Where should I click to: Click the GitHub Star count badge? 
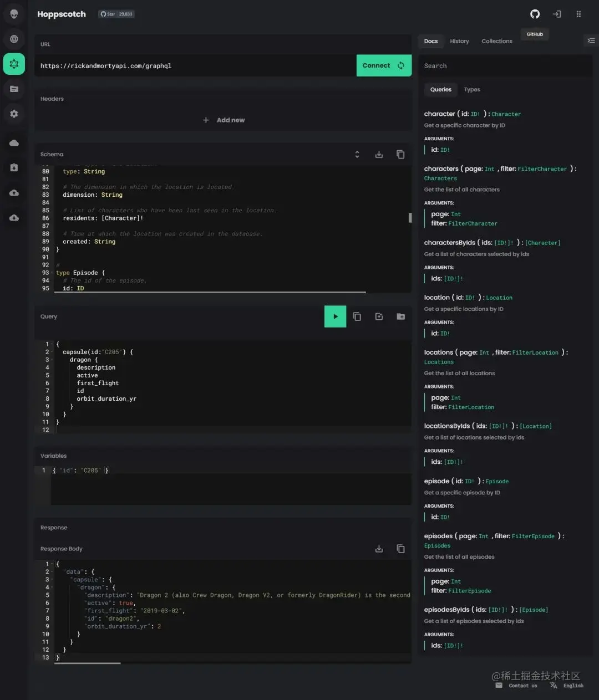116,14
